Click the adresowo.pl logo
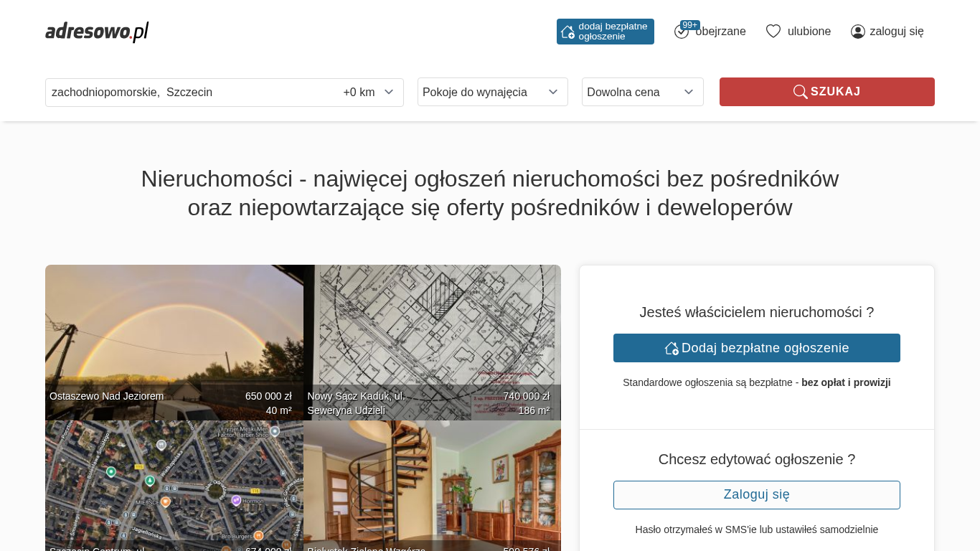Viewport: 980px width, 551px height. pyautogui.click(x=97, y=32)
